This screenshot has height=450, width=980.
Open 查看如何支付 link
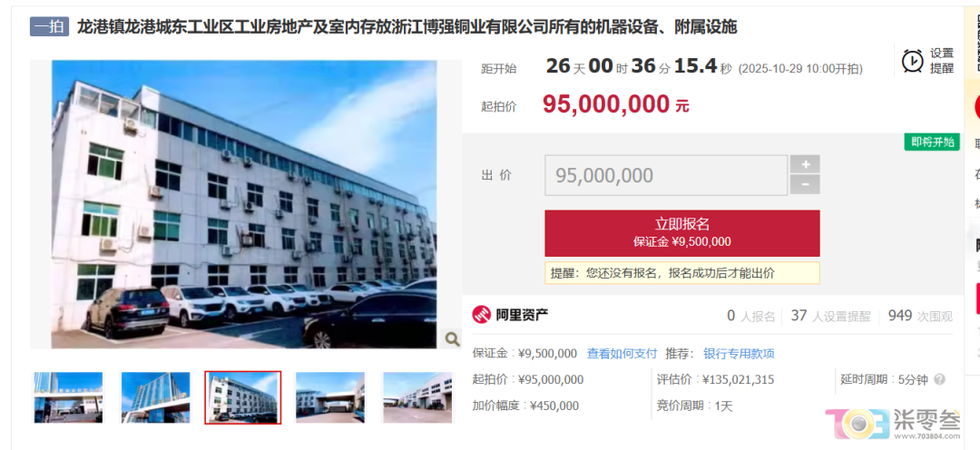click(x=622, y=354)
